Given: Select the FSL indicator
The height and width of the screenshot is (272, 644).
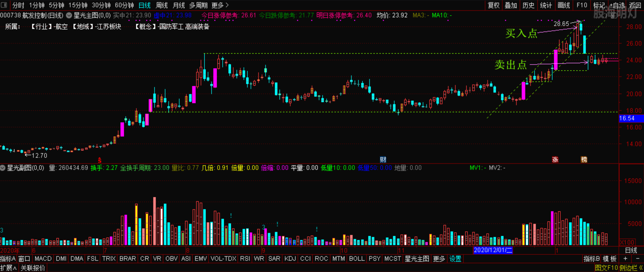Looking at the screenshot, I should coord(92,259).
